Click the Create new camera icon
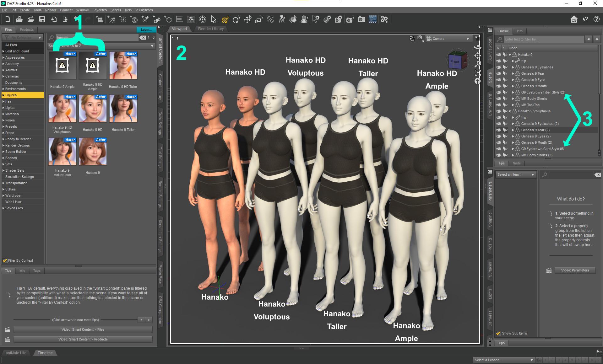This screenshot has height=364, width=603. [x=100, y=19]
